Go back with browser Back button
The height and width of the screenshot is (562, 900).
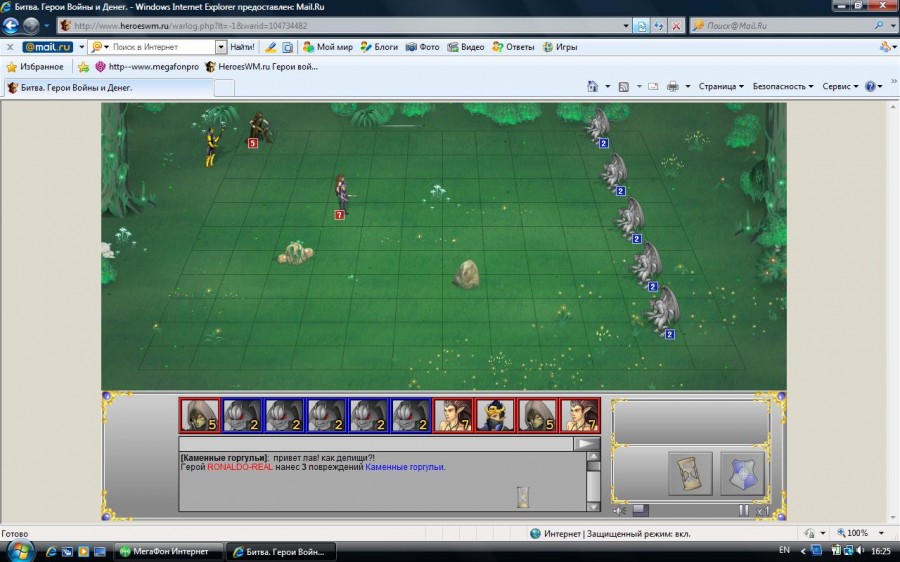10,26
